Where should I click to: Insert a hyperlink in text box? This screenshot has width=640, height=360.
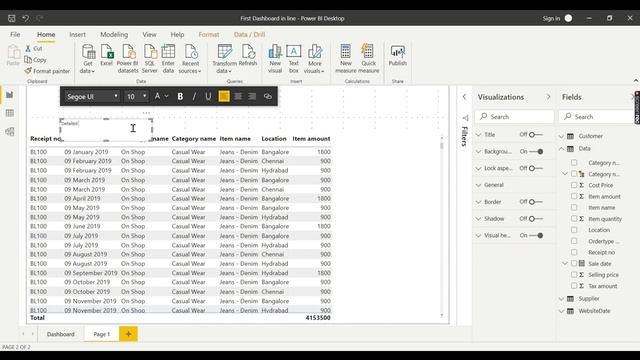pos(268,96)
